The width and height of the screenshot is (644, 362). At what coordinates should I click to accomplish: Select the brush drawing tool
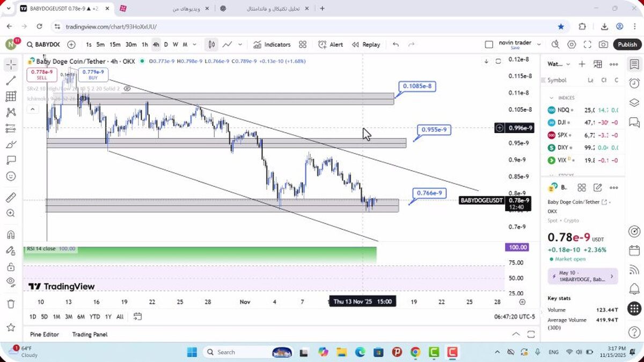(x=11, y=144)
